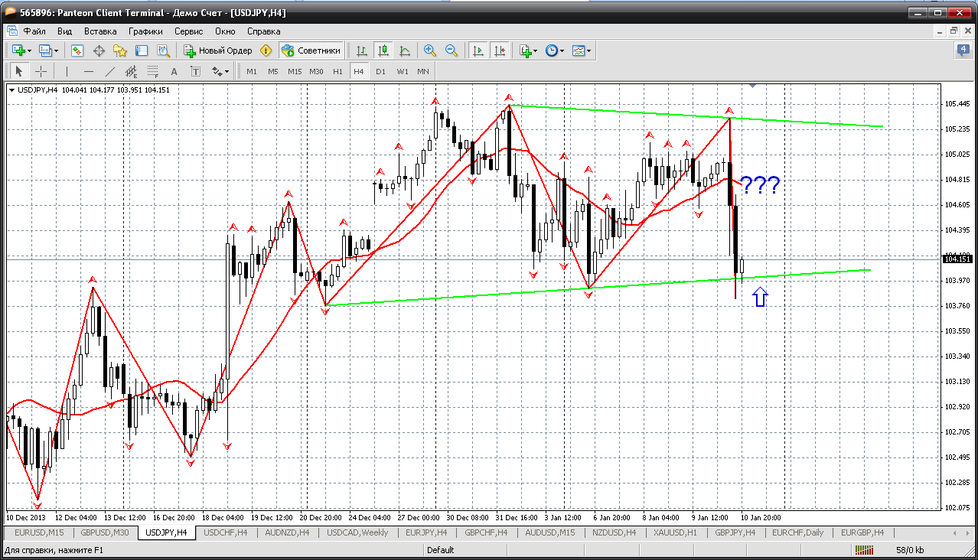Expand the profiles dropdown arrow
Image resolution: width=978 pixels, height=560 pixels.
[57, 50]
